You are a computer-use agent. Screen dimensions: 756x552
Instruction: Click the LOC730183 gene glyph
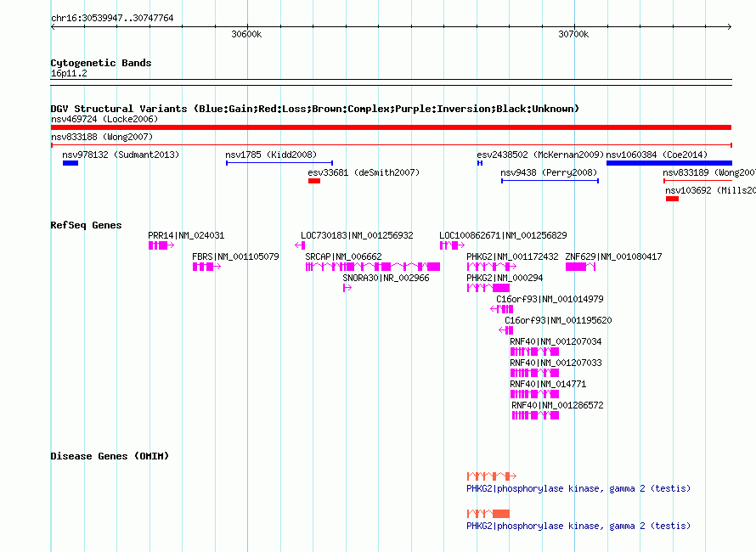pos(300,245)
